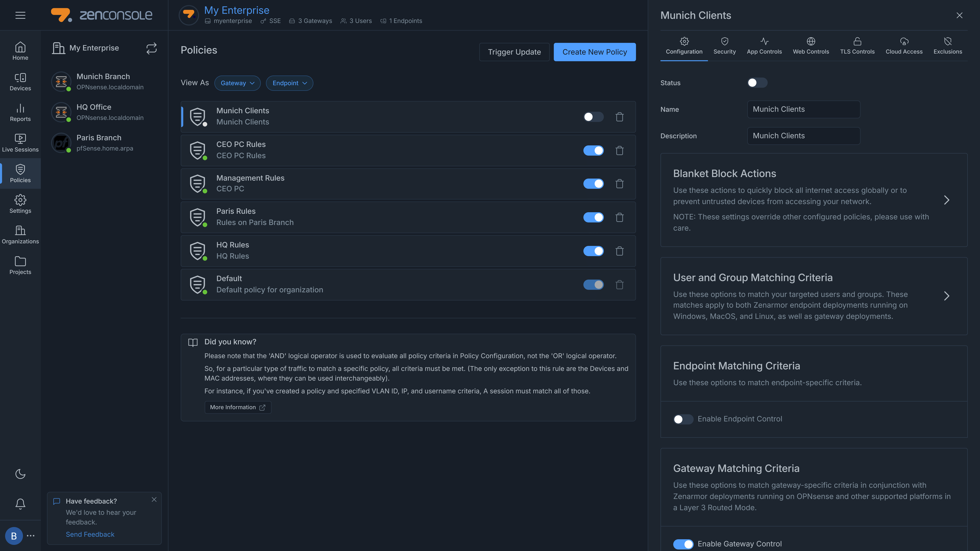Delete the Paris Rules policy
This screenshot has width=980, height=551.
coord(619,217)
